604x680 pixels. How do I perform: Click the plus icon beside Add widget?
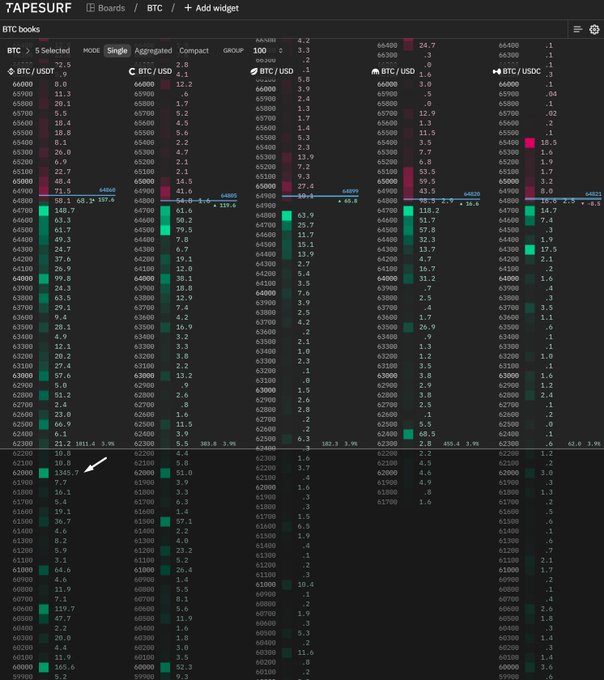click(x=188, y=8)
